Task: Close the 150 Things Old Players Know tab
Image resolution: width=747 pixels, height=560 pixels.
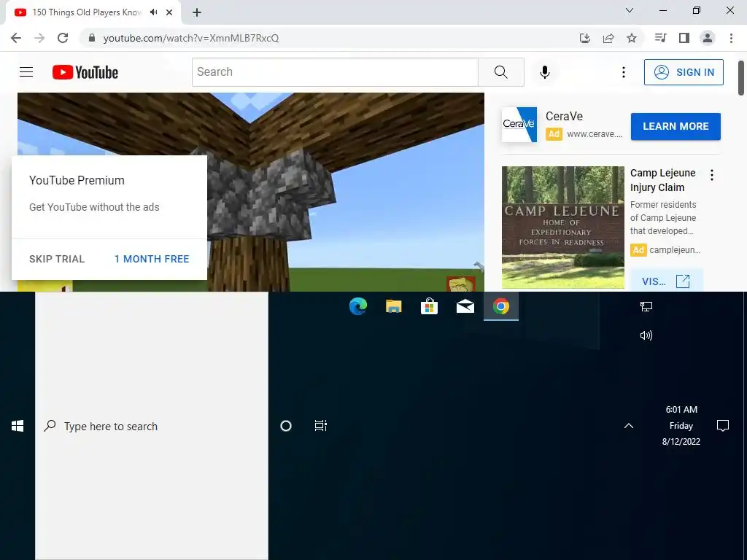Action: pos(169,13)
